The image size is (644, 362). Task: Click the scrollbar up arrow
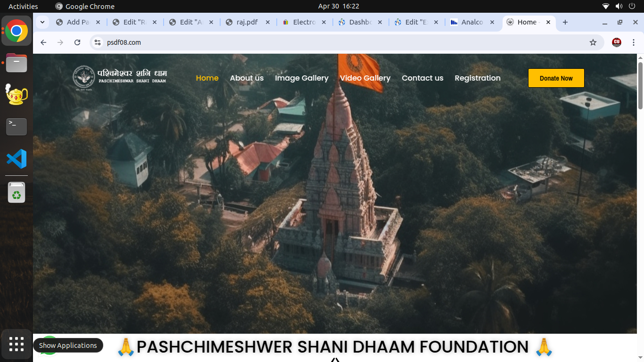(640, 58)
